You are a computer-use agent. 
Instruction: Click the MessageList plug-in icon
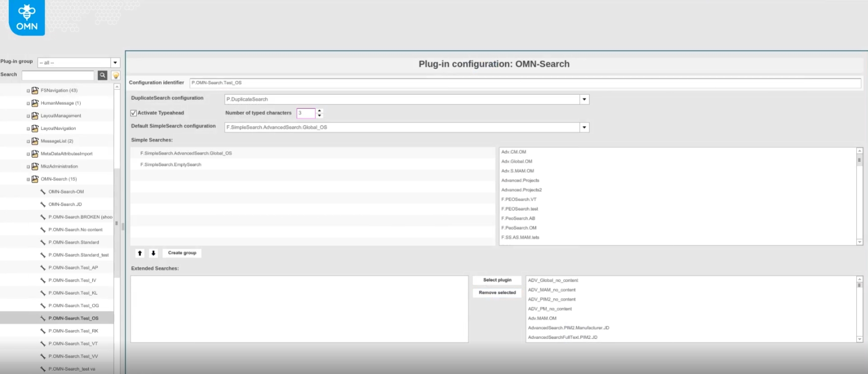(x=35, y=141)
